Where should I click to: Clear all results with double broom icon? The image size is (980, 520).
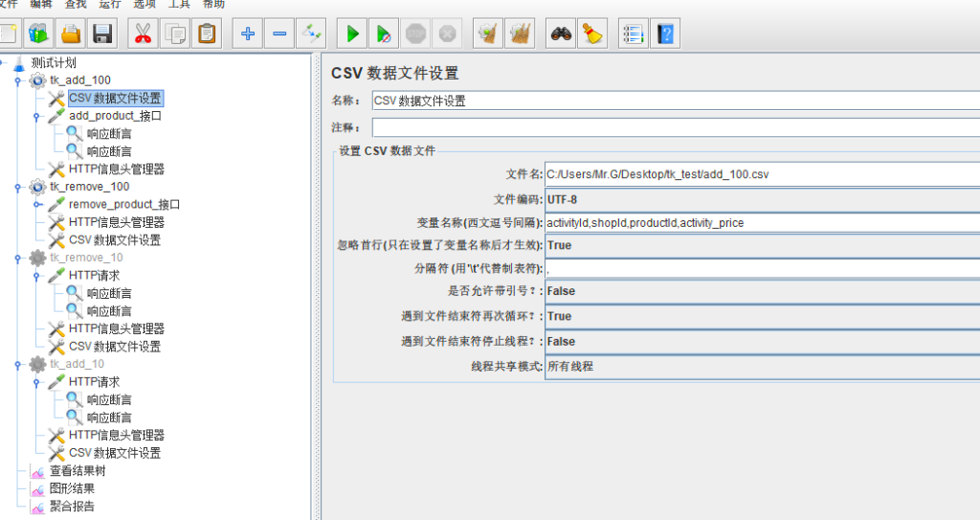pos(520,34)
